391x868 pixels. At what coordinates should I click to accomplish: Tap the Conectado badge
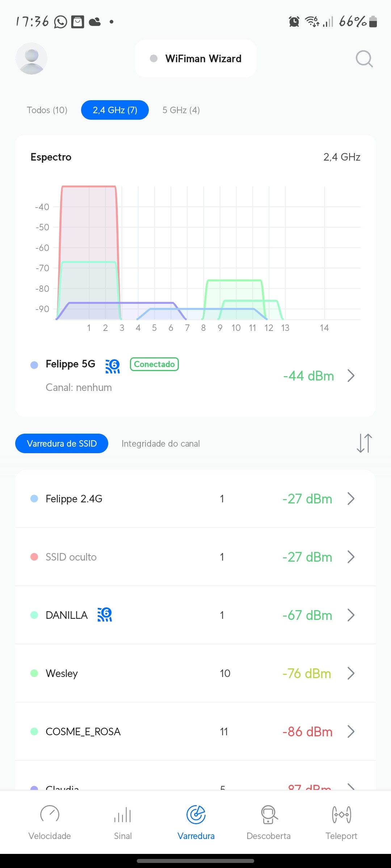pyautogui.click(x=154, y=364)
